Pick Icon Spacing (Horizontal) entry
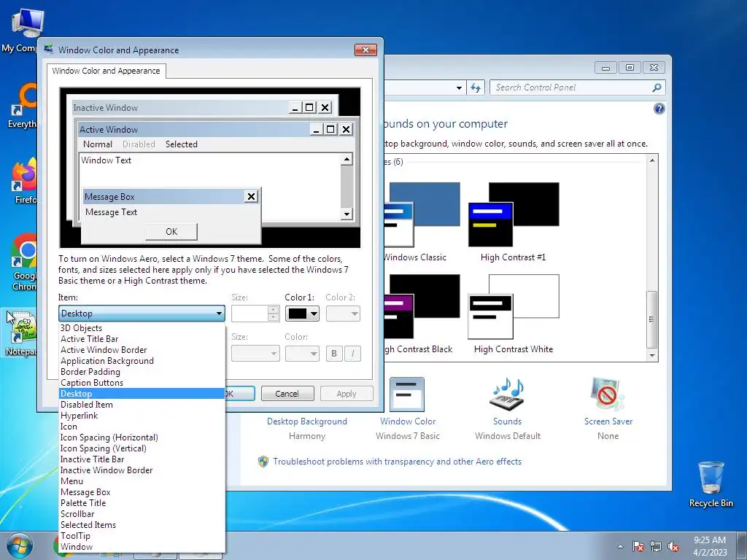 [x=142, y=437]
